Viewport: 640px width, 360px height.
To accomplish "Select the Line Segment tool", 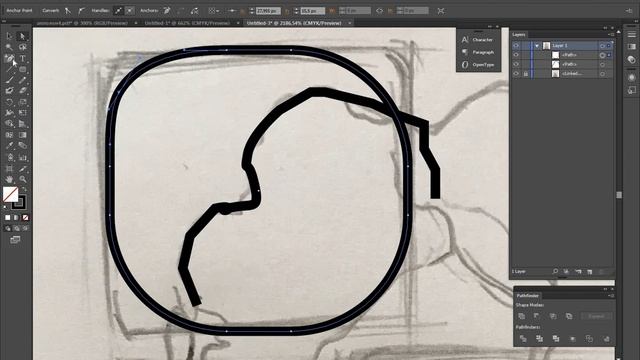I will pyautogui.click(x=9, y=69).
